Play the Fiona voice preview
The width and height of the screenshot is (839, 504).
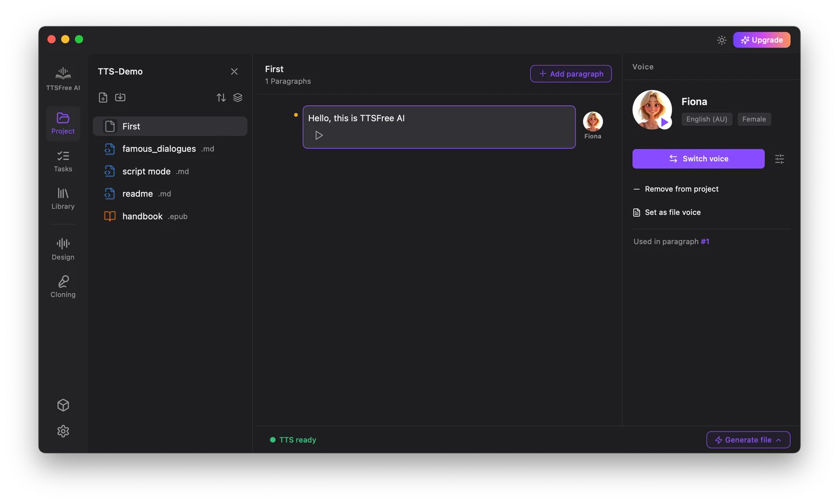pyautogui.click(x=664, y=123)
